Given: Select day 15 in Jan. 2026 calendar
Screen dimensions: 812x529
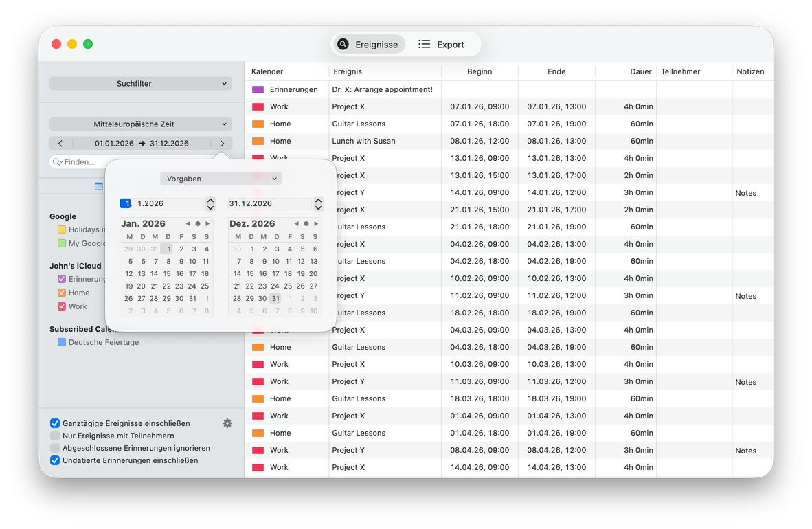Looking at the screenshot, I should [167, 273].
